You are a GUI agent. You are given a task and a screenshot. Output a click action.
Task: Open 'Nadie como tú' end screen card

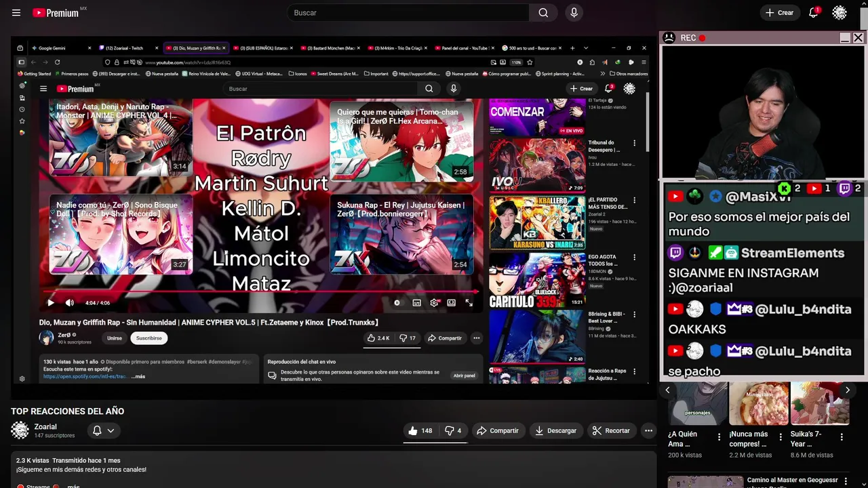tap(121, 234)
